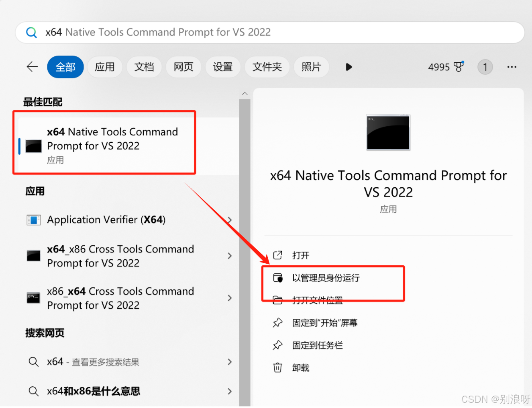This screenshot has width=532, height=408.
Task: Switch to the 文档 filter tab
Action: (144, 67)
